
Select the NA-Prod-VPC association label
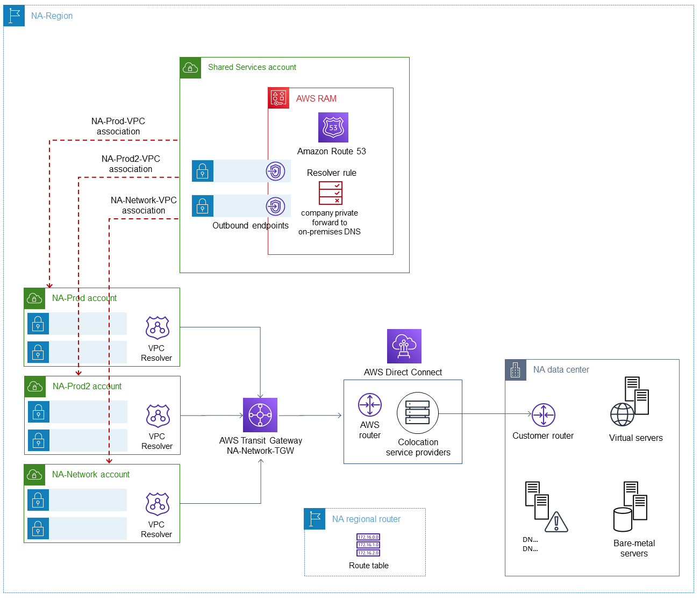click(x=118, y=126)
